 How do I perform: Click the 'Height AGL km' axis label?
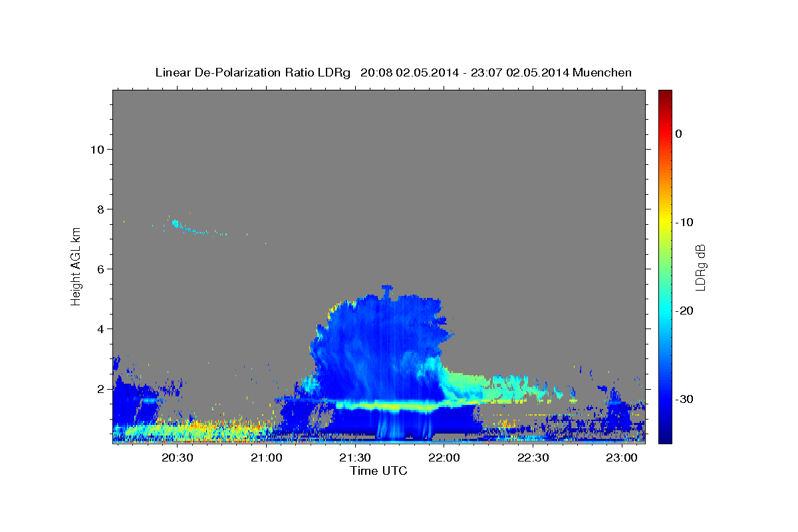point(76,266)
